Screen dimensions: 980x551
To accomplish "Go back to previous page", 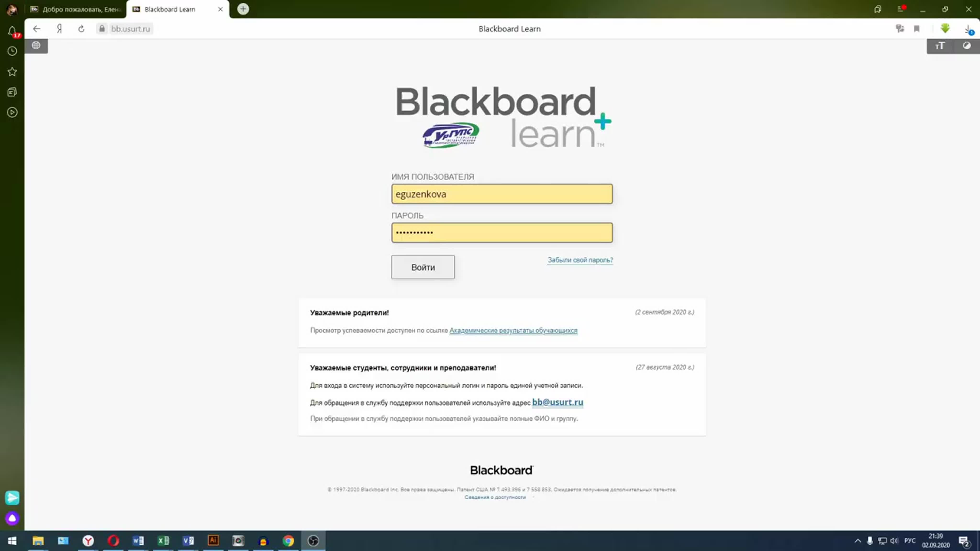I will 37,28.
